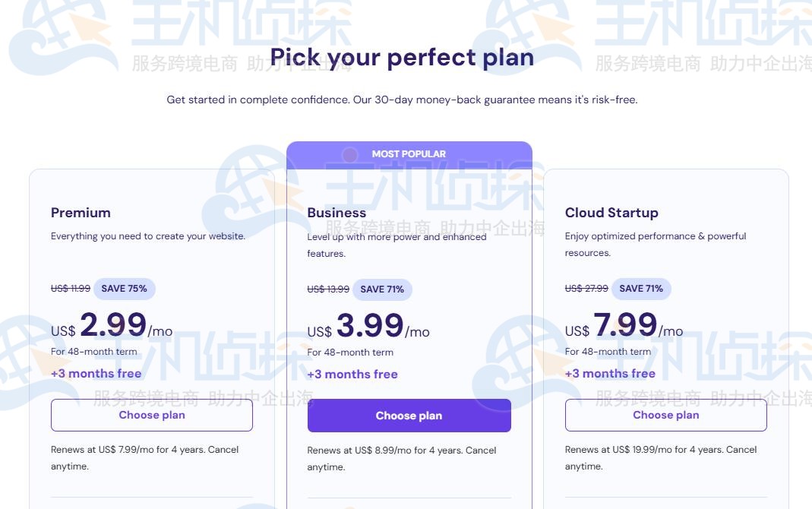The image size is (812, 509).
Task: Click the Premium plan title
Action: click(x=81, y=213)
